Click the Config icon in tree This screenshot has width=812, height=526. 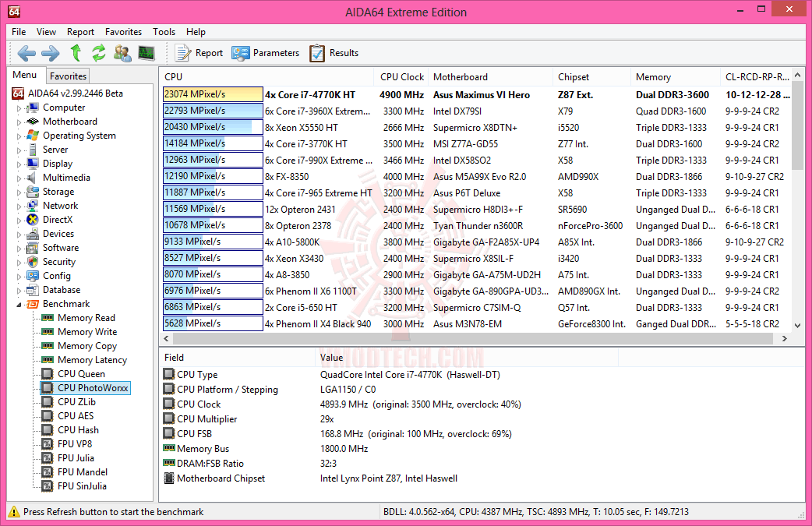[34, 276]
